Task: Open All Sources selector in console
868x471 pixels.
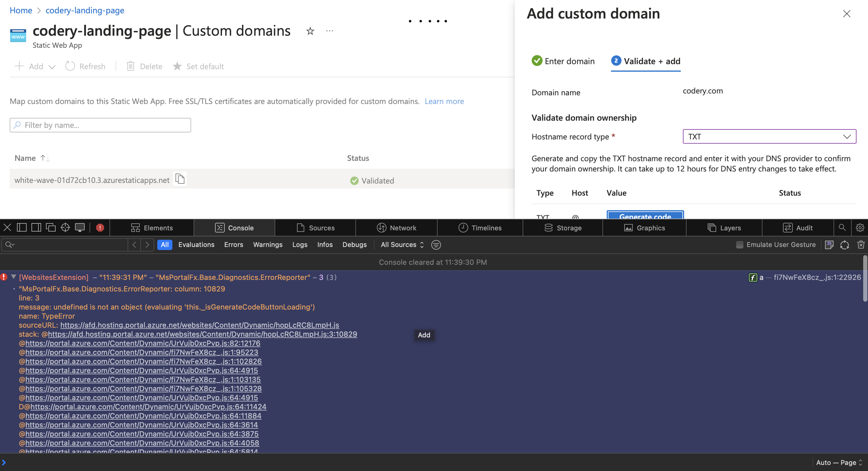Action: coord(402,245)
